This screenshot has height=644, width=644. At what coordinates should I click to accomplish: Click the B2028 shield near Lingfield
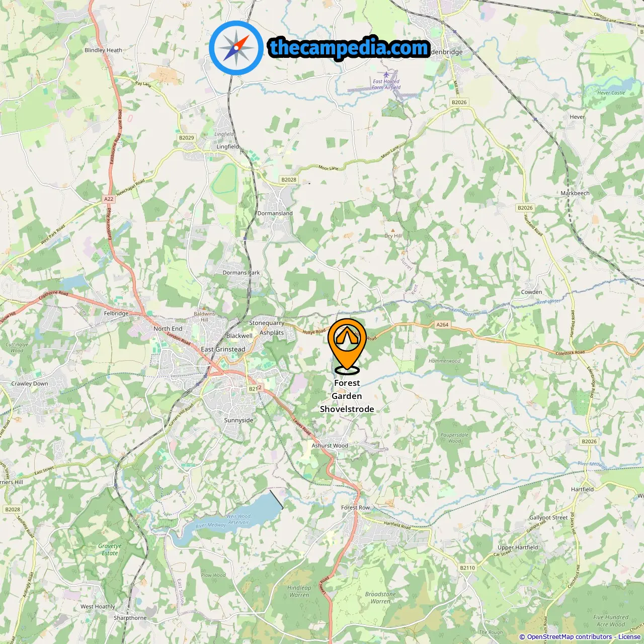pos(289,180)
